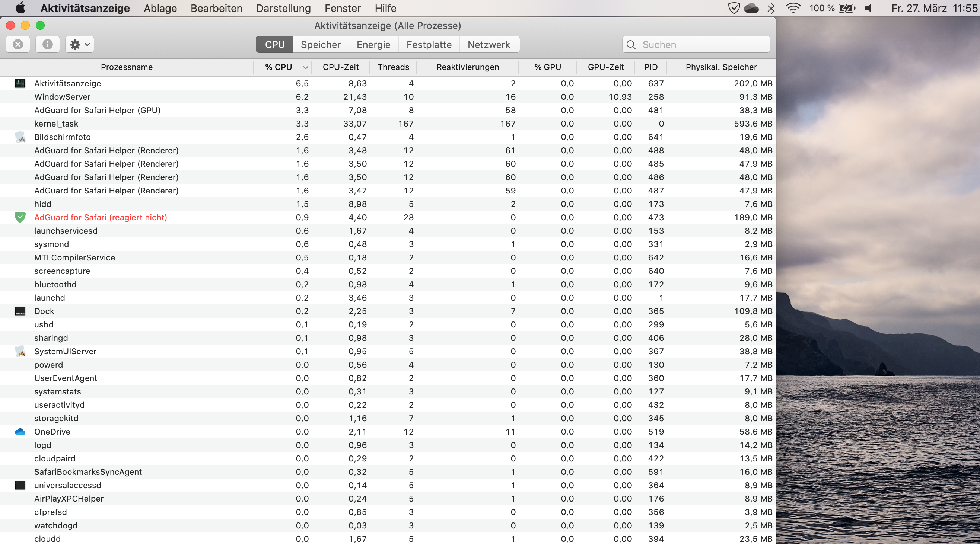Click the battery status icon
Viewport: 980px width, 544px height.
[847, 8]
